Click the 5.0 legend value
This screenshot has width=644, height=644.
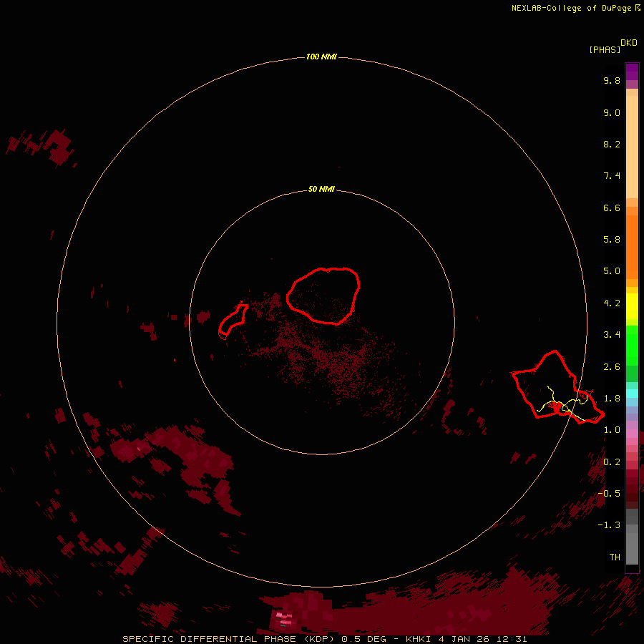(612, 271)
